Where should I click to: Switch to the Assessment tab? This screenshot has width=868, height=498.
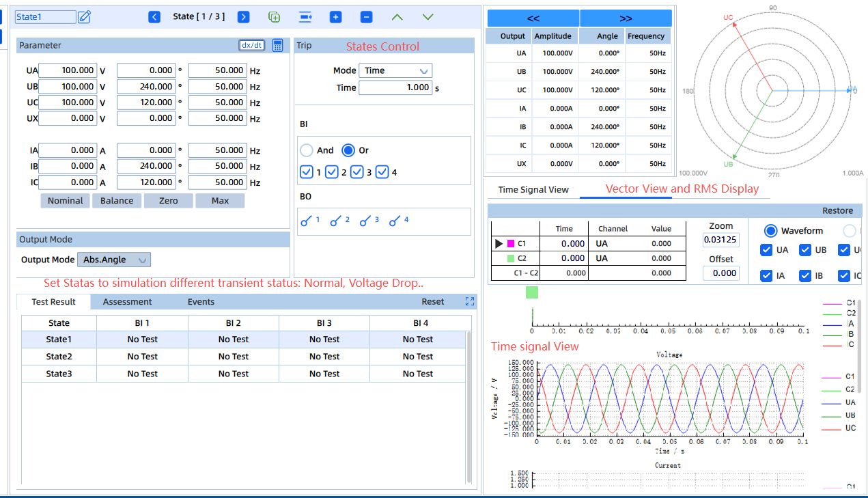coord(127,302)
